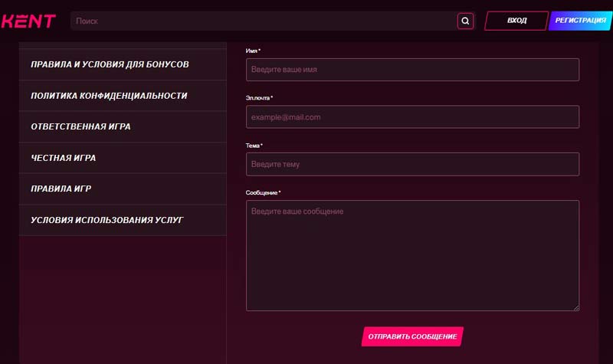Click the Введите ваше имя field
613x364 pixels.
tap(412, 70)
